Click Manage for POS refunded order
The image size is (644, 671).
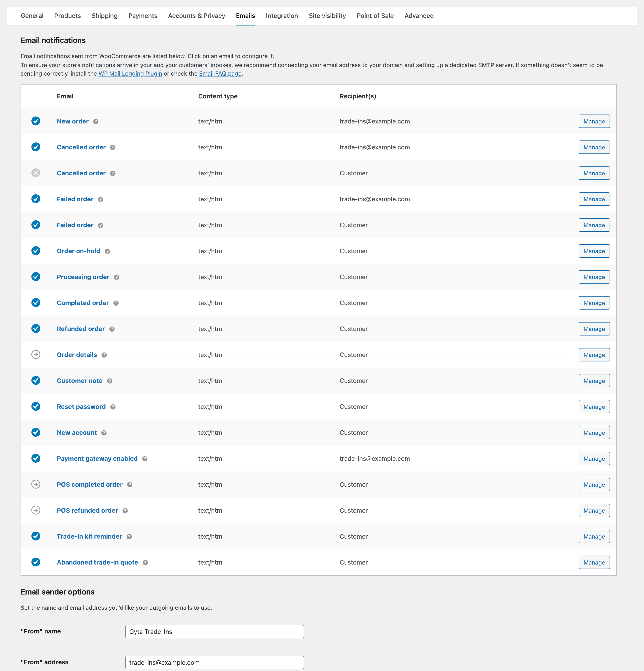point(594,510)
